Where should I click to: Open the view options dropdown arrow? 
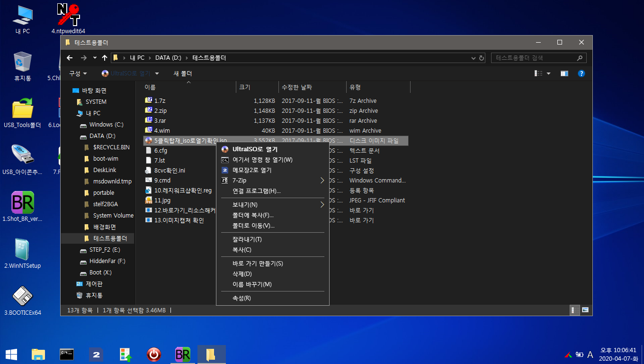548,73
